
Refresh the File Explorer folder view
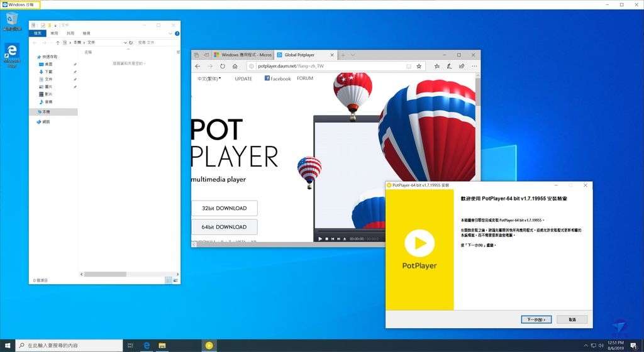[131, 43]
